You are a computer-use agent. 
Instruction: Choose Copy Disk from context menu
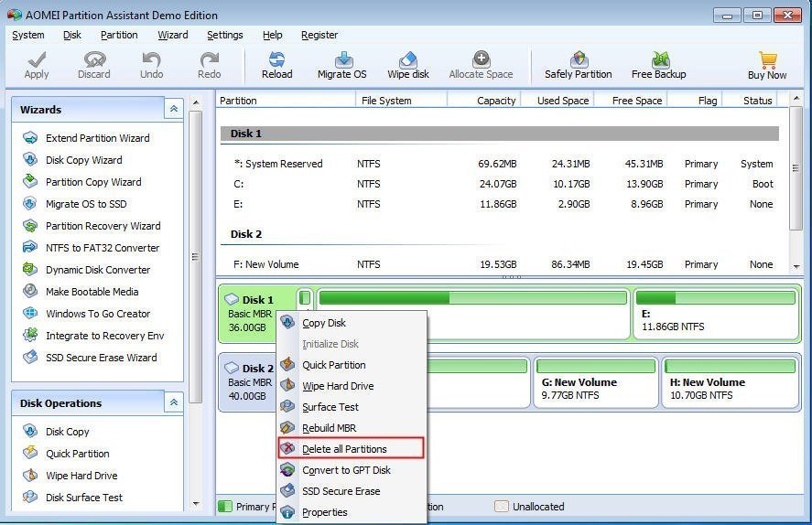[x=352, y=323]
